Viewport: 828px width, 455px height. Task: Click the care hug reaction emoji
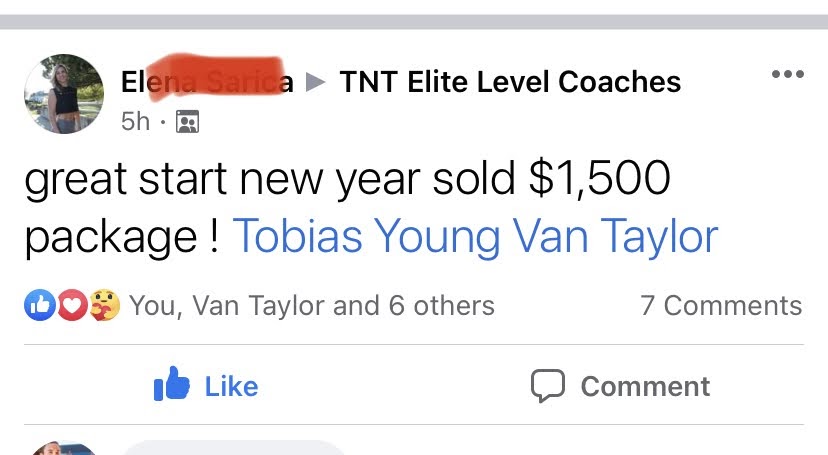point(105,305)
